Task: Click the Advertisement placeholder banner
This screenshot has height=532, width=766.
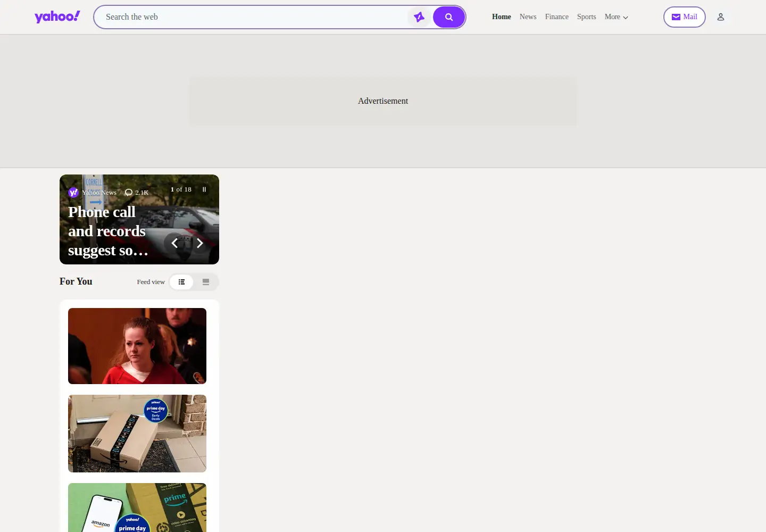Action: (383, 101)
